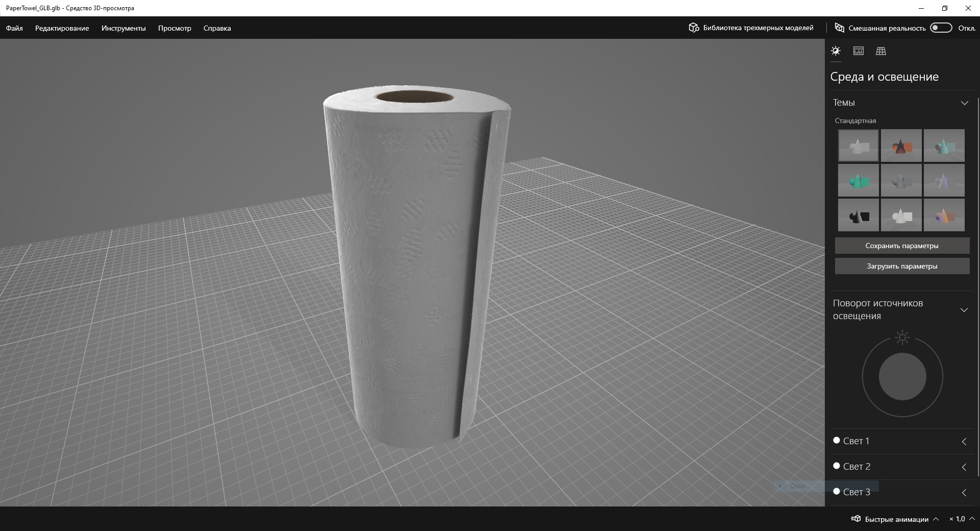Select the teal cone theme in the top row
The height and width of the screenshot is (531, 980).
(944, 146)
